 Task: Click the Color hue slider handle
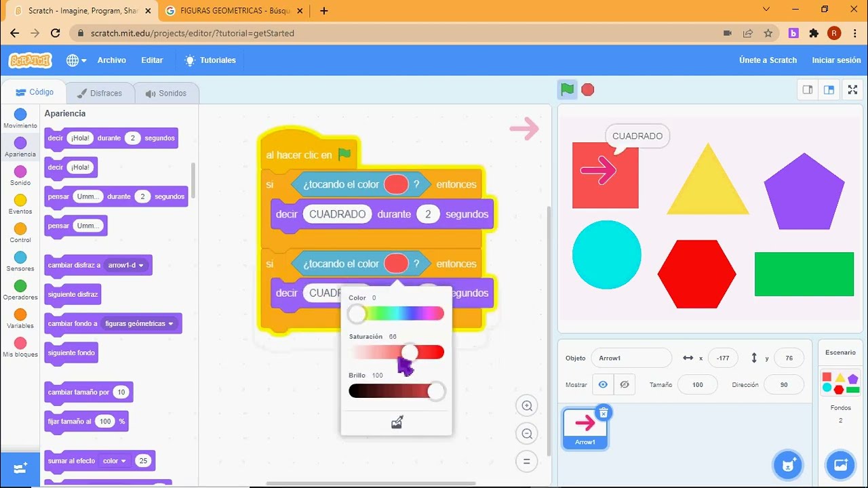[x=357, y=314]
